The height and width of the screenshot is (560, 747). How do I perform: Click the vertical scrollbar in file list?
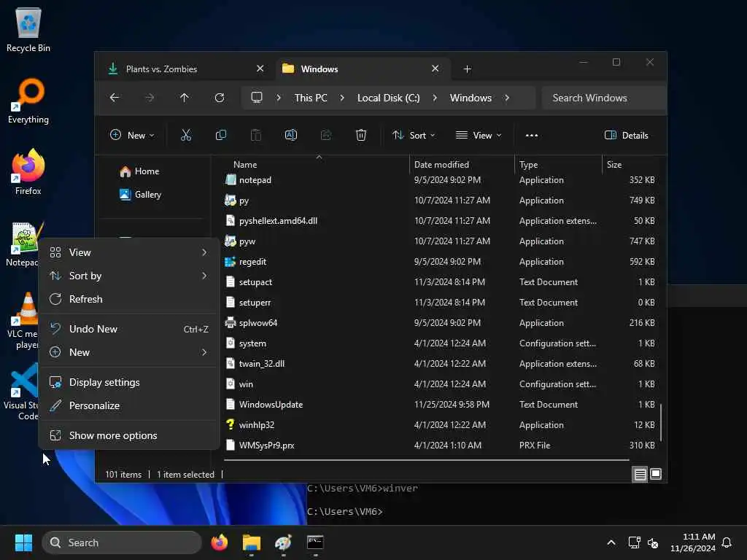[x=661, y=422]
